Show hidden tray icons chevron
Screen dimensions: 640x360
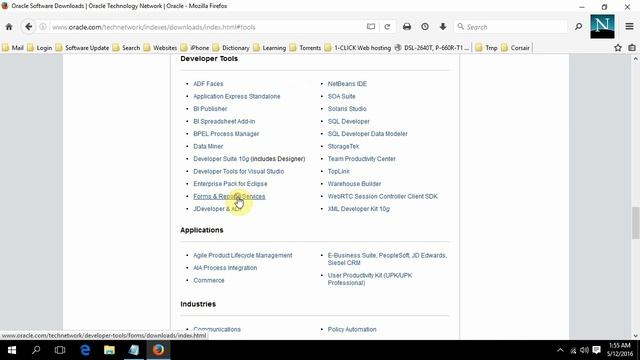(x=560, y=350)
